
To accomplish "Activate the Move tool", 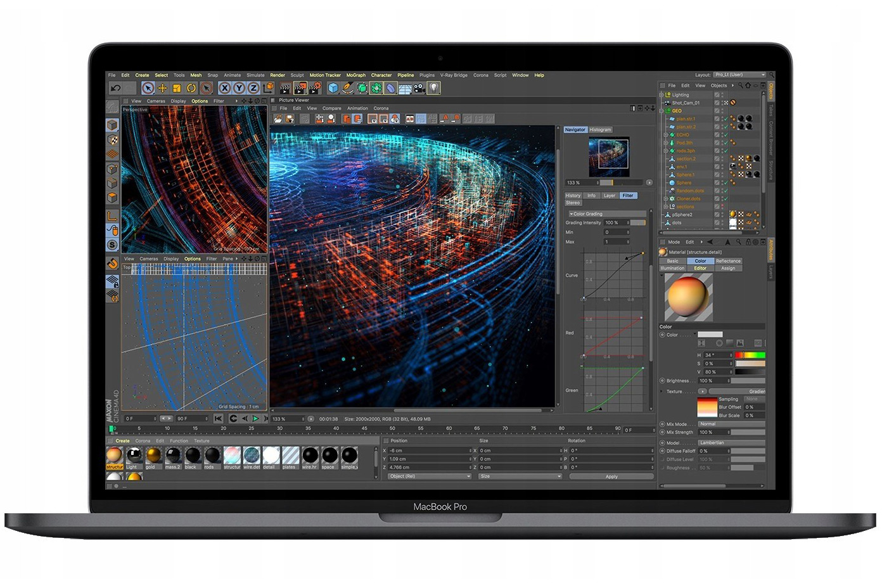I will pyautogui.click(x=162, y=88).
